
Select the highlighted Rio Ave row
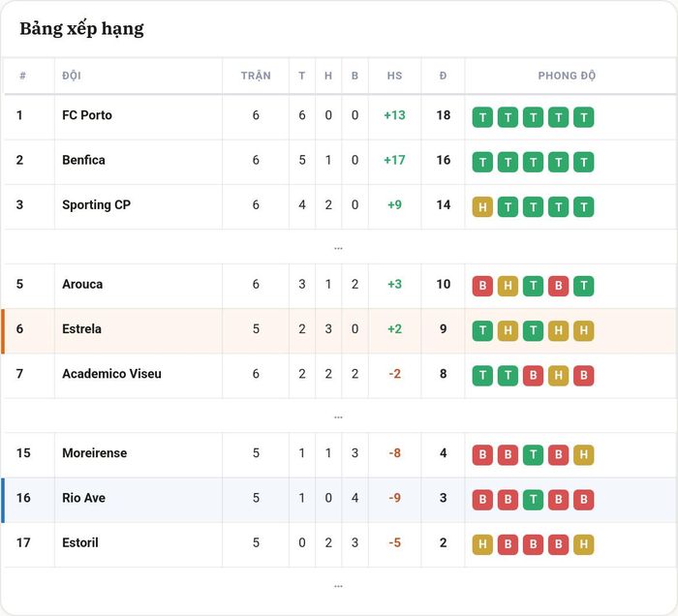[x=339, y=500]
